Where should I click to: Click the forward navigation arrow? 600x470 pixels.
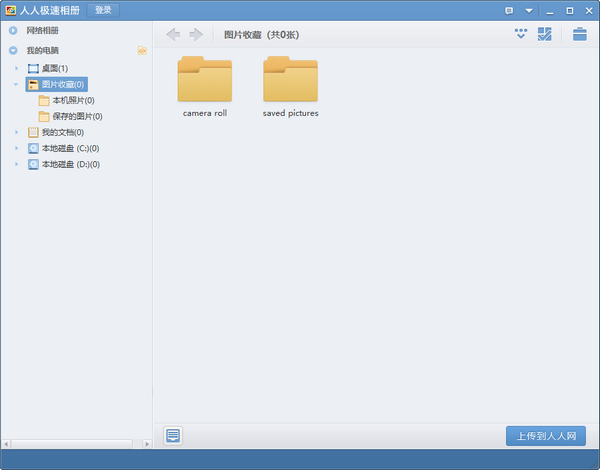[196, 35]
